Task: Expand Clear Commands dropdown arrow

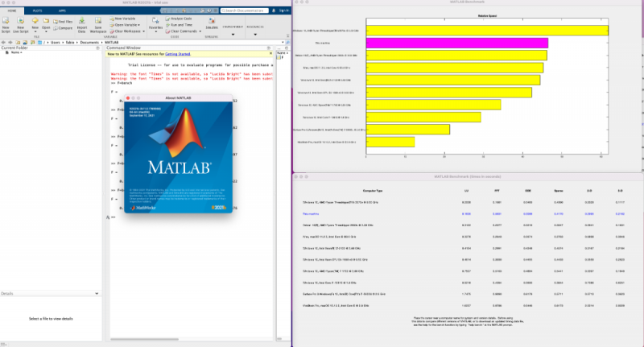Action: point(200,31)
